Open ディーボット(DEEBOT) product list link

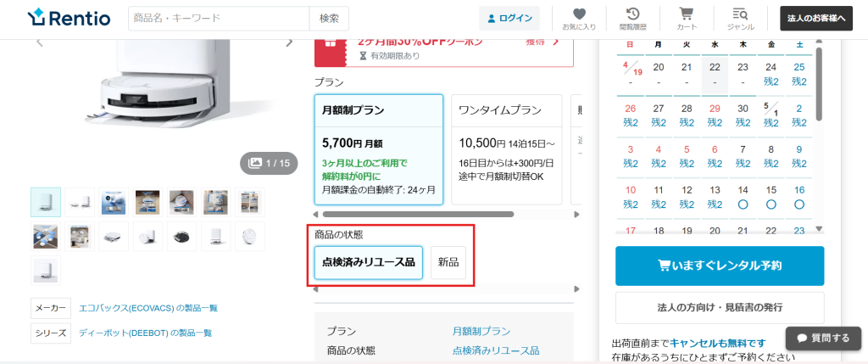[146, 333]
